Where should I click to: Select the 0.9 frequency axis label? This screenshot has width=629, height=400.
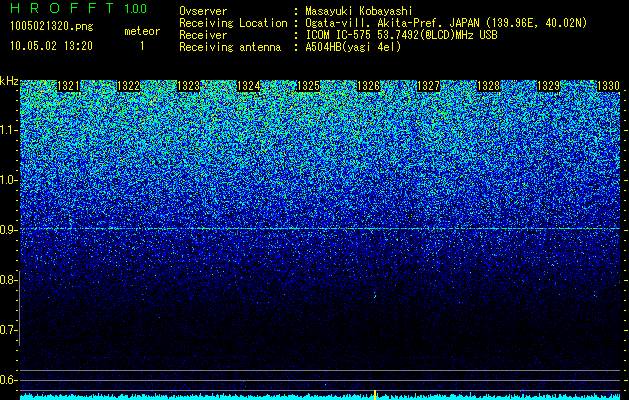point(8,230)
